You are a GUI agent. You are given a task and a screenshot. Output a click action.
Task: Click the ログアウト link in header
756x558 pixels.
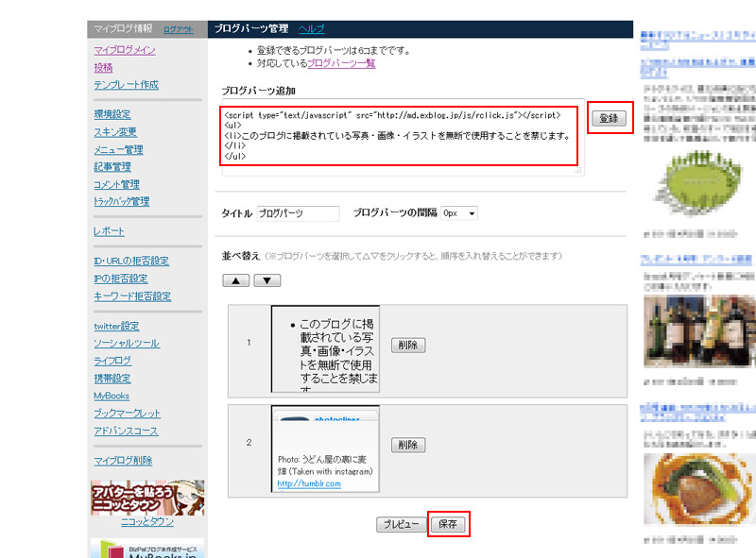pyautogui.click(x=178, y=29)
